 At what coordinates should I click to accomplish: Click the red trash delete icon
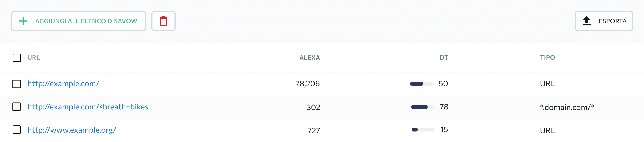163,21
